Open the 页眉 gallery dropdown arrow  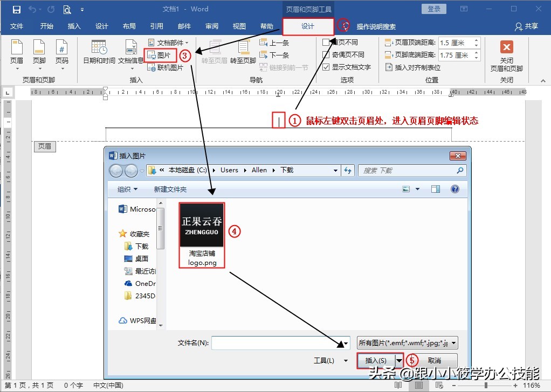18,67
